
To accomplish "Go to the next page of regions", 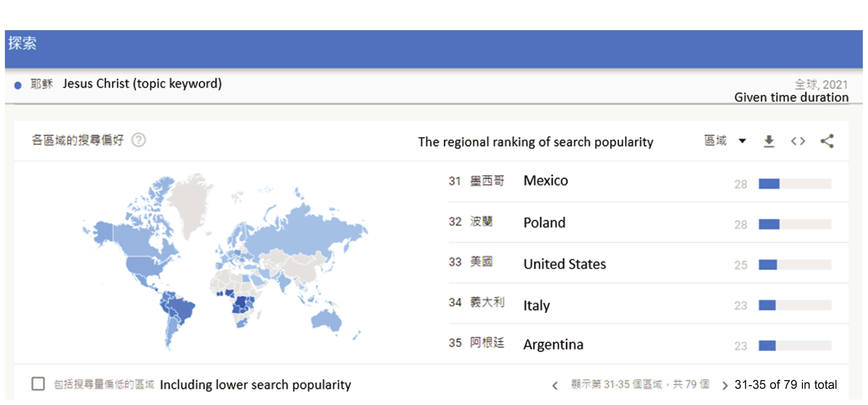I will coord(725,385).
